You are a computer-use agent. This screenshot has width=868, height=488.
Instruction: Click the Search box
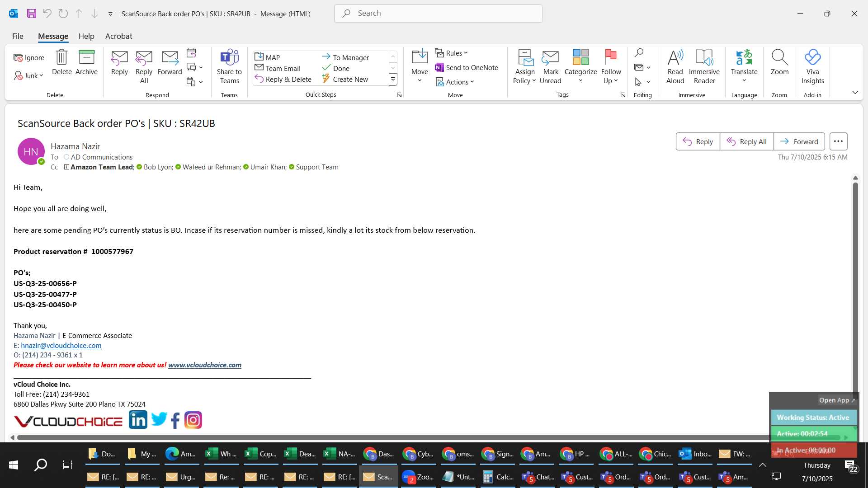pyautogui.click(x=438, y=14)
